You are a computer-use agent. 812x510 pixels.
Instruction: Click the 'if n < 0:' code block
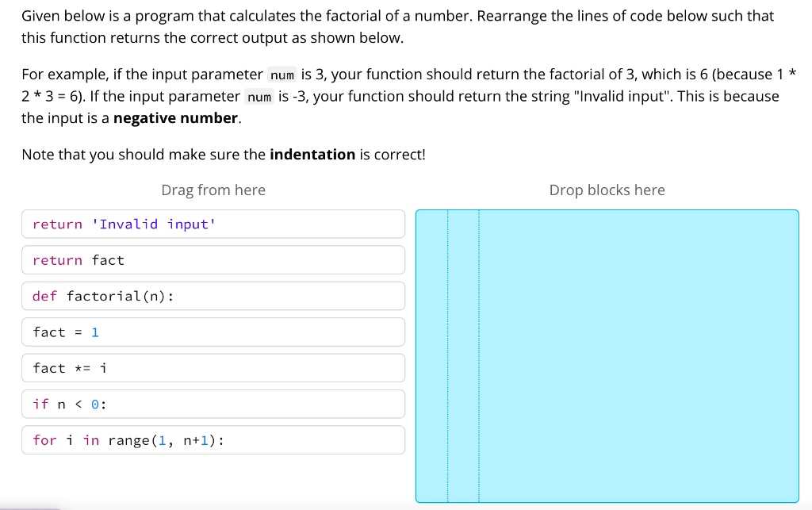click(x=213, y=404)
